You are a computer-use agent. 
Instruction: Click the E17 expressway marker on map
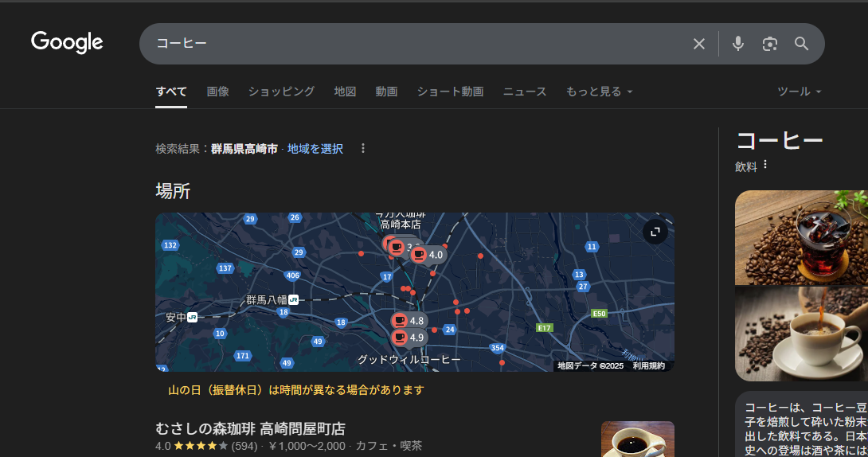(544, 328)
